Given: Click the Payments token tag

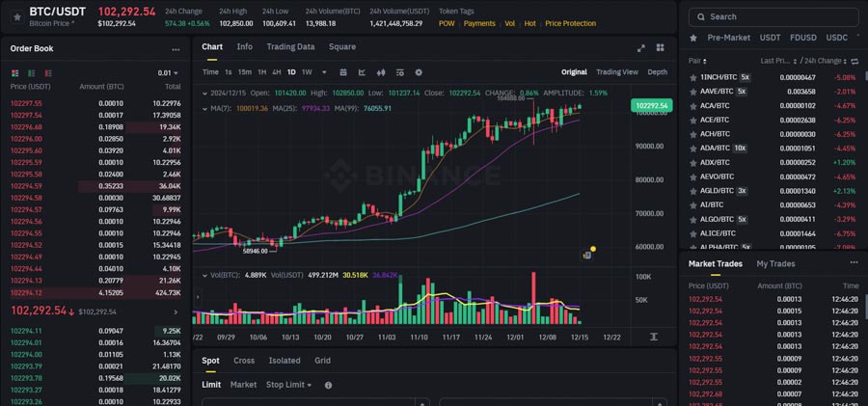Looking at the screenshot, I should point(479,24).
